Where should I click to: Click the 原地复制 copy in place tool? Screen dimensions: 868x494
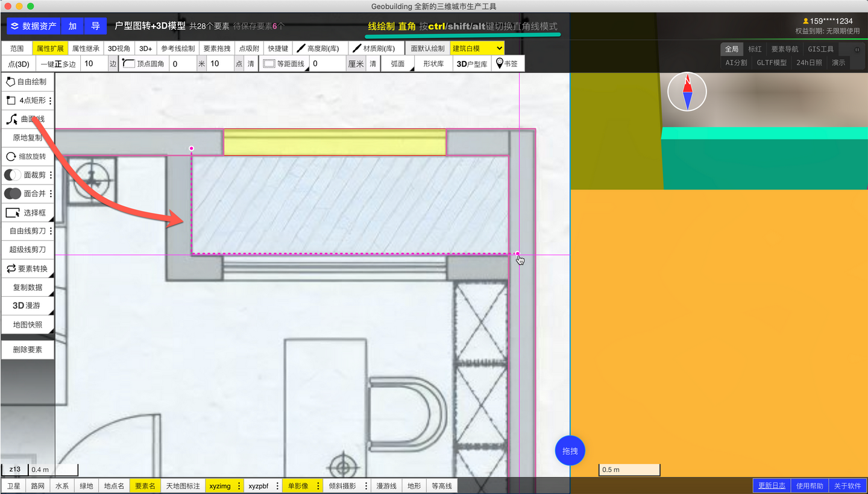tap(27, 138)
